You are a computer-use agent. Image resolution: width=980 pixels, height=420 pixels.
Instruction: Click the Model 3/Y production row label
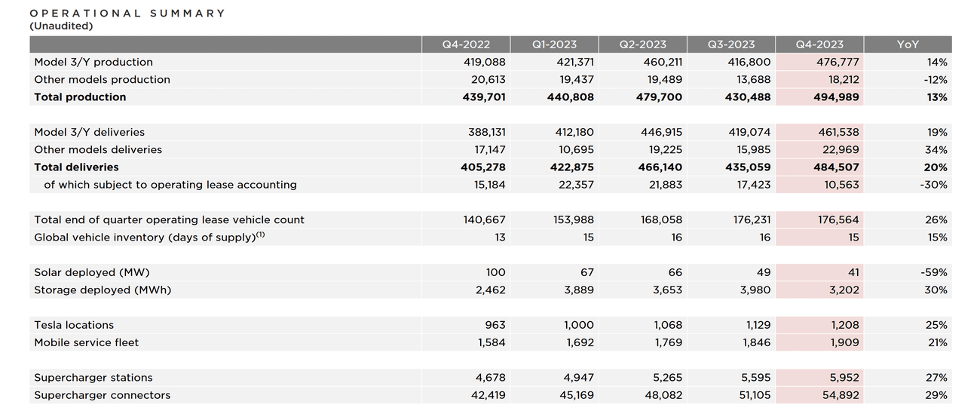(x=93, y=63)
